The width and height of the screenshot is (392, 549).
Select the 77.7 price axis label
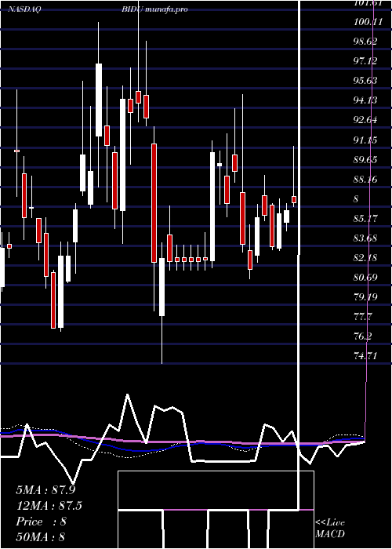363,317
